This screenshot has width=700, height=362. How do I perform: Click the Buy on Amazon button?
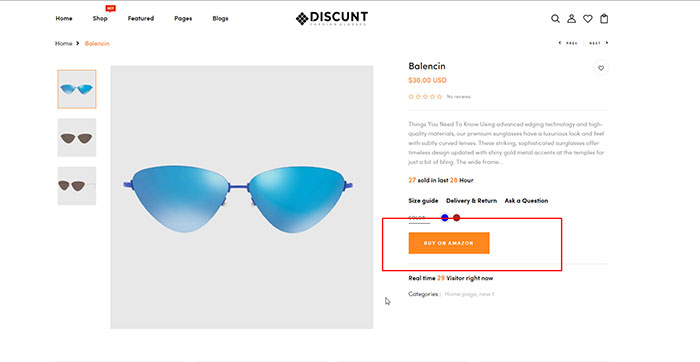(x=449, y=243)
